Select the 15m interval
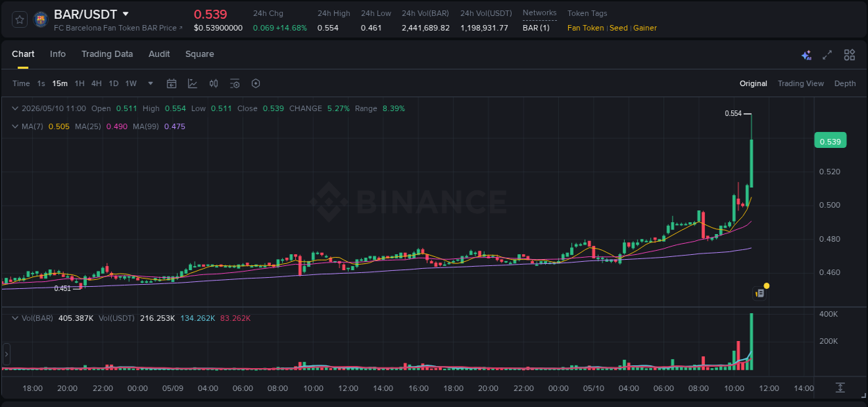This screenshot has width=868, height=407. pyautogui.click(x=60, y=83)
